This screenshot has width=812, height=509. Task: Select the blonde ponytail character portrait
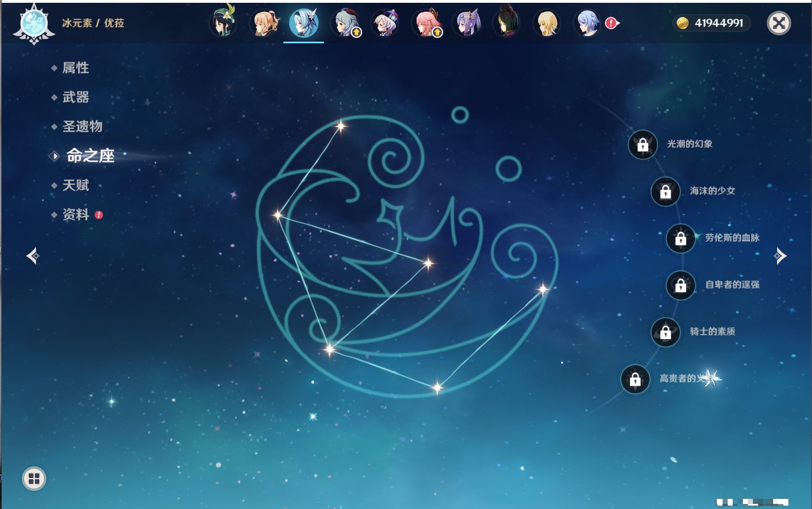264,23
